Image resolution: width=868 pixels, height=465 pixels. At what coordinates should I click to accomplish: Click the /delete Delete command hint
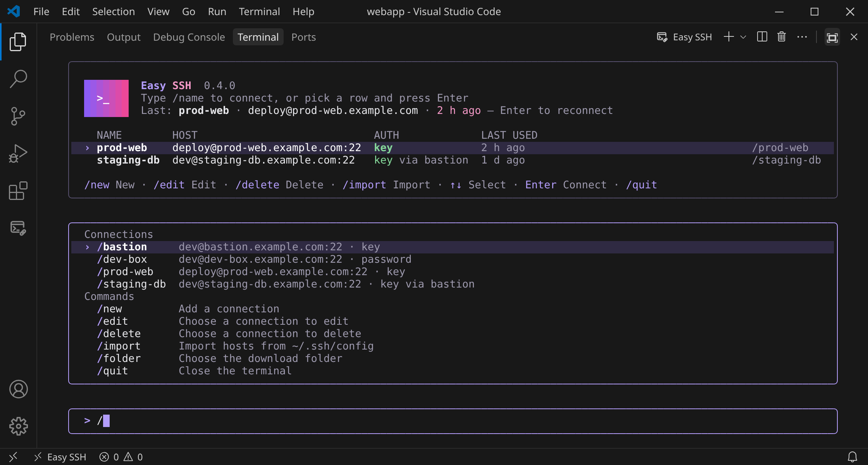(279, 185)
